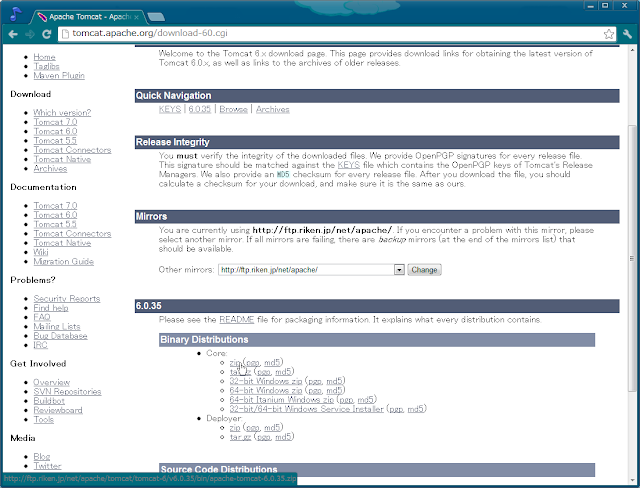The height and width of the screenshot is (488, 640).
Task: Open Tomcat 6.0 under Documentation
Action: click(x=55, y=215)
